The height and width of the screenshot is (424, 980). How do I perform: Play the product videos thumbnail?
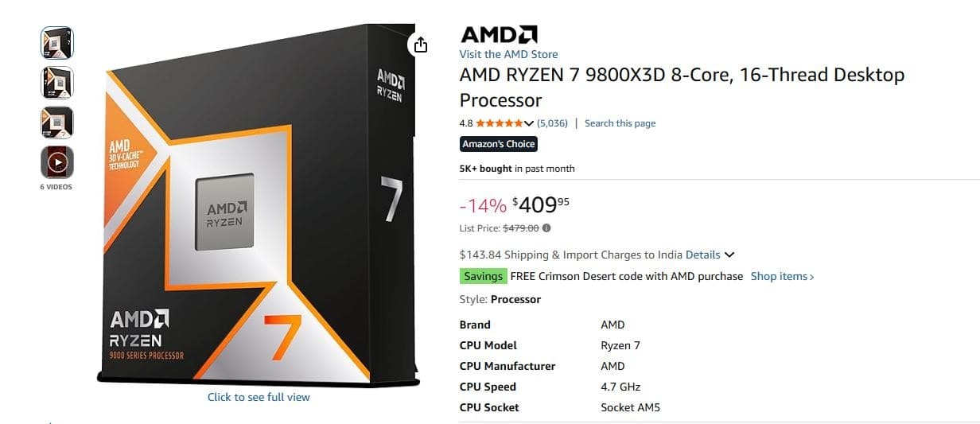point(57,162)
